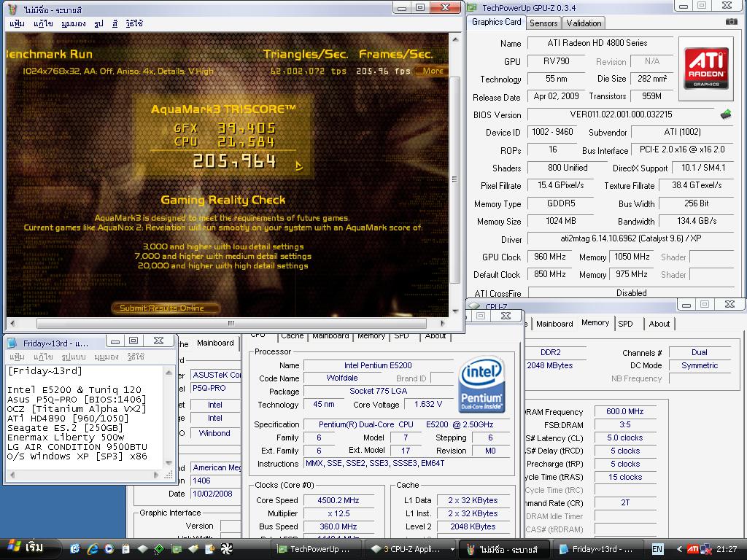Switch to Friday~13rd Notepad taskbar button
Image resolution: width=747 pixels, height=560 pixels.
(598, 549)
